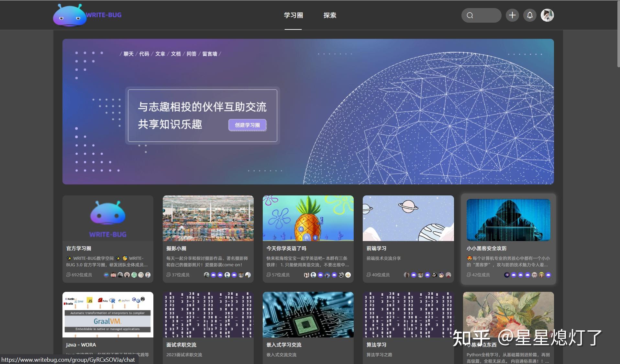This screenshot has height=364, width=620.
Task: Open notifications via the bell icon
Action: tap(530, 15)
